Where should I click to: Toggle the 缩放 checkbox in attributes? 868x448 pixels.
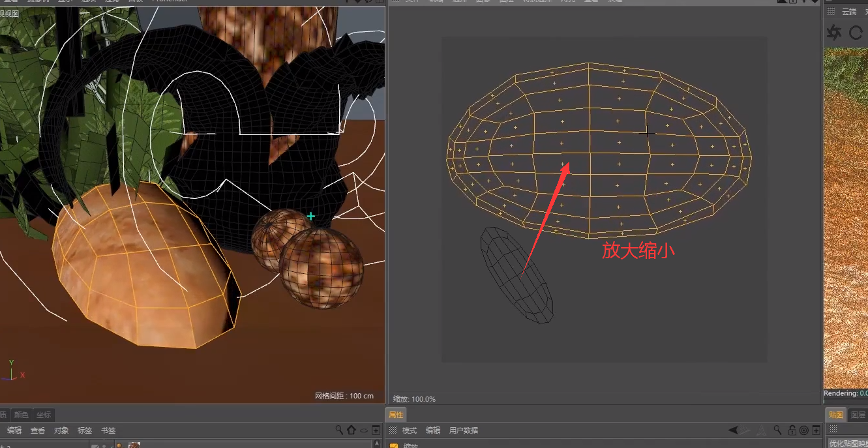point(394,446)
